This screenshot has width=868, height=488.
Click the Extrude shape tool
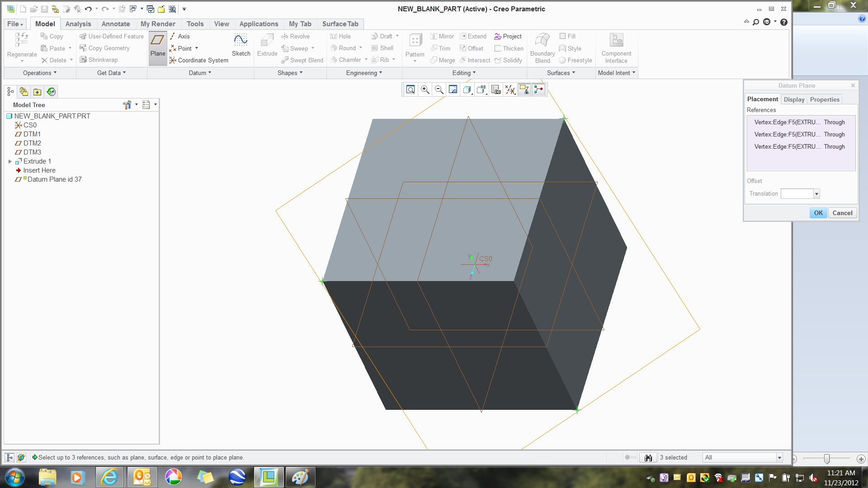(267, 46)
